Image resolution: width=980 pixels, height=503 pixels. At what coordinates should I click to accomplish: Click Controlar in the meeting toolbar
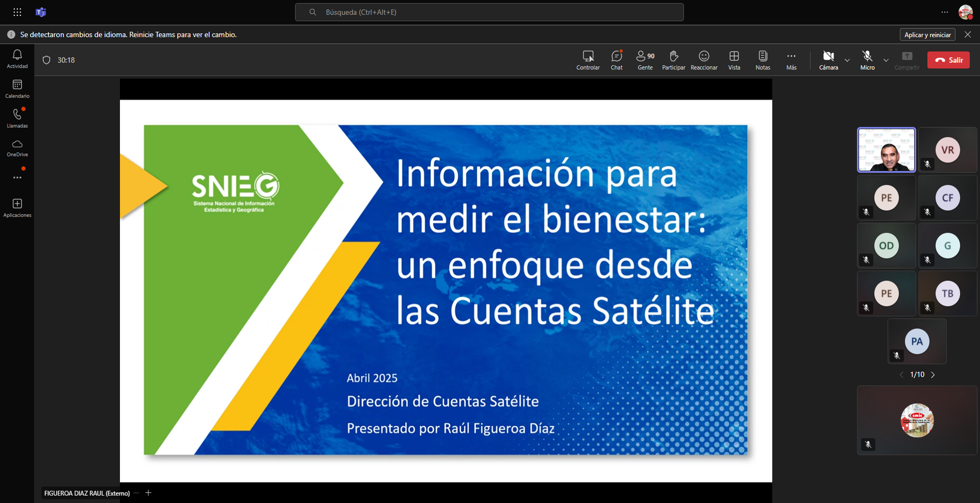[588, 60]
